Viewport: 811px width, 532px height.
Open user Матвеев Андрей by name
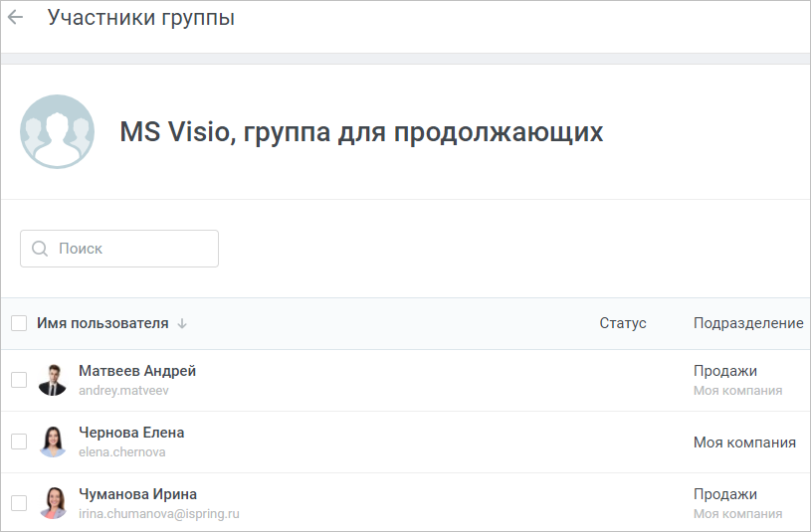tap(137, 371)
